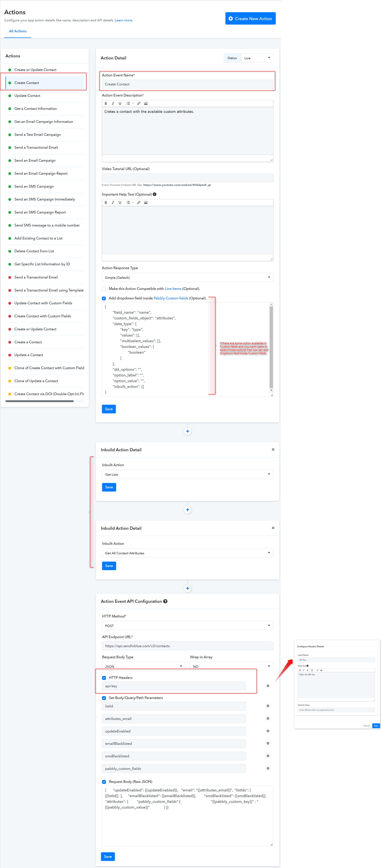Click the API Endpoint URL field
The image size is (381, 868).
click(x=187, y=646)
